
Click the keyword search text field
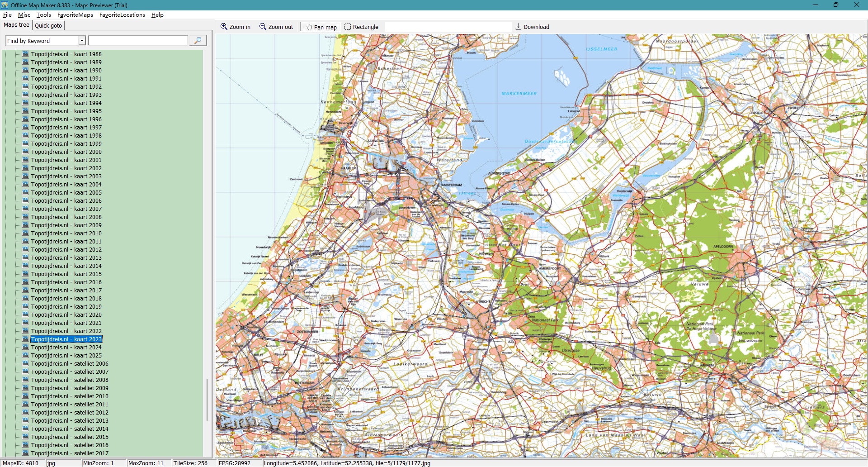[138, 41]
